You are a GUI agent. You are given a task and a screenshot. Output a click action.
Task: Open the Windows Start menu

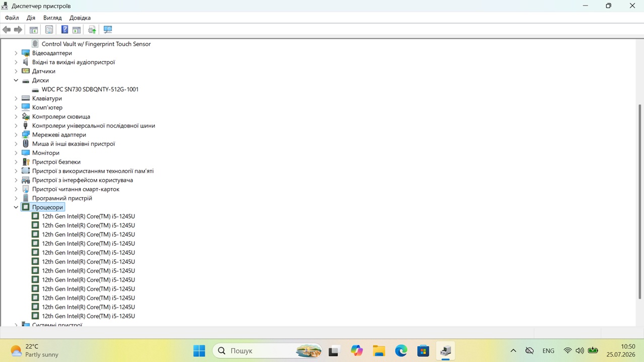pos(199,351)
